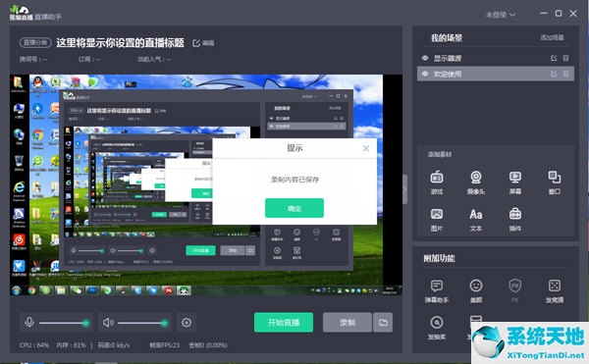Select the 显示器源 scene row
Image resolution: width=589 pixels, height=364 pixels.
click(x=496, y=58)
